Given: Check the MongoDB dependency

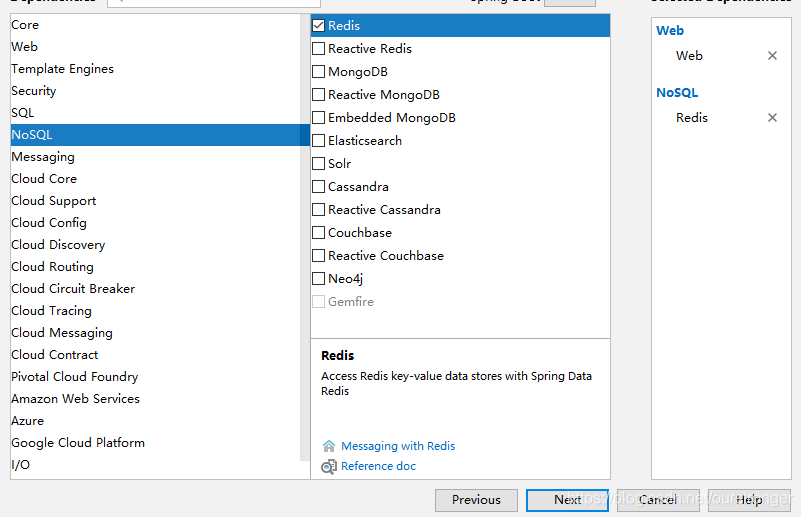Looking at the screenshot, I should 319,72.
